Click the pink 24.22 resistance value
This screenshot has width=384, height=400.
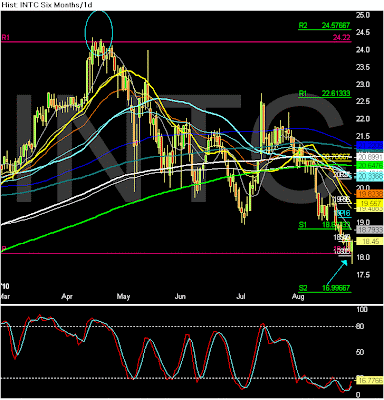(342, 38)
